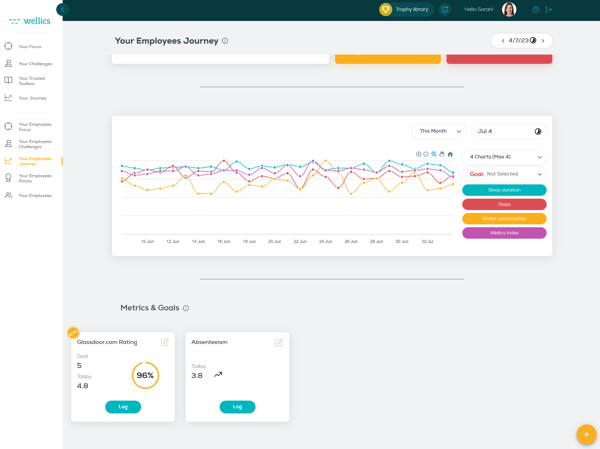Open notifications bell icon

(445, 9)
